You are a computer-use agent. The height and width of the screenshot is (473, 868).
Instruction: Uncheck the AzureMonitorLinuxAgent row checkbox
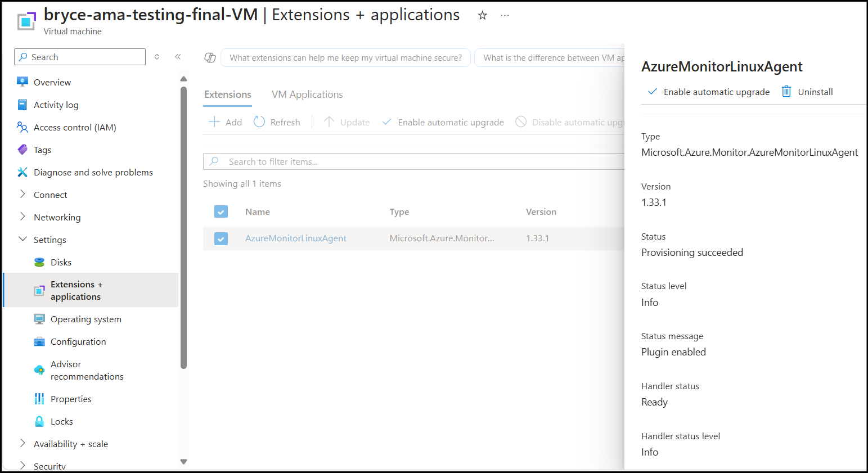click(221, 238)
